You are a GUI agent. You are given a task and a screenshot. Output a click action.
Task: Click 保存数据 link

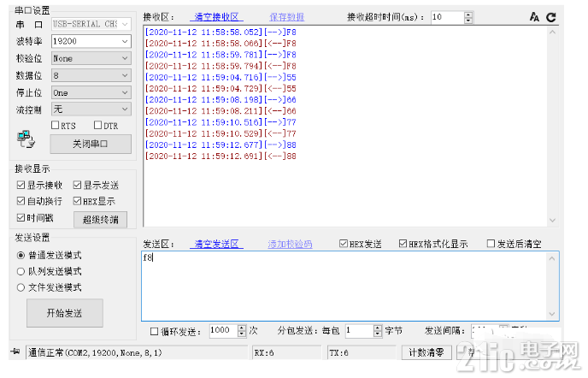coord(287,17)
